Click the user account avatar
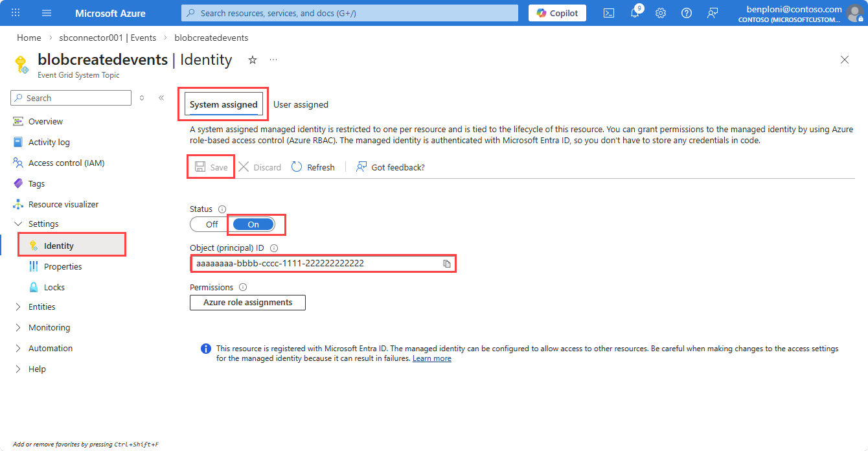This screenshot has width=868, height=451. pyautogui.click(x=854, y=13)
